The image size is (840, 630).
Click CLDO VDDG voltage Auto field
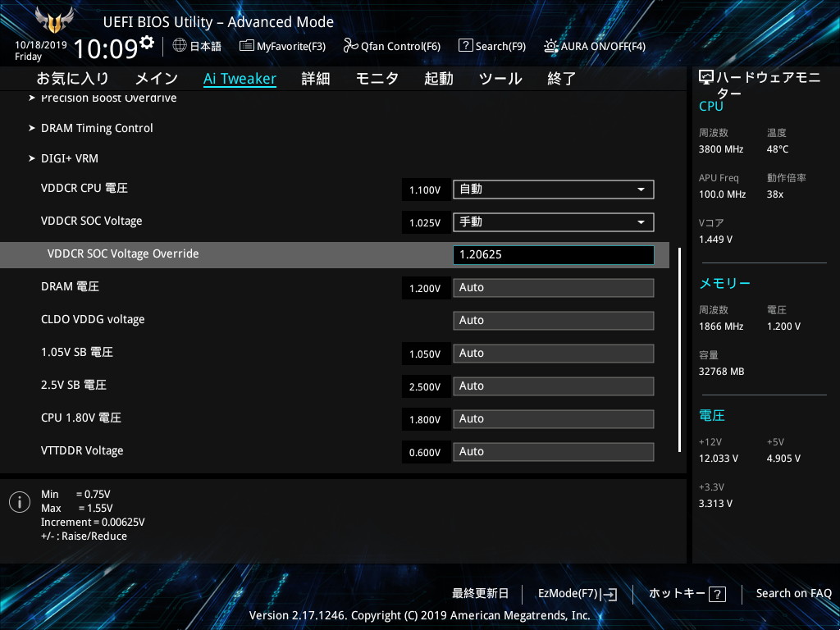click(554, 321)
